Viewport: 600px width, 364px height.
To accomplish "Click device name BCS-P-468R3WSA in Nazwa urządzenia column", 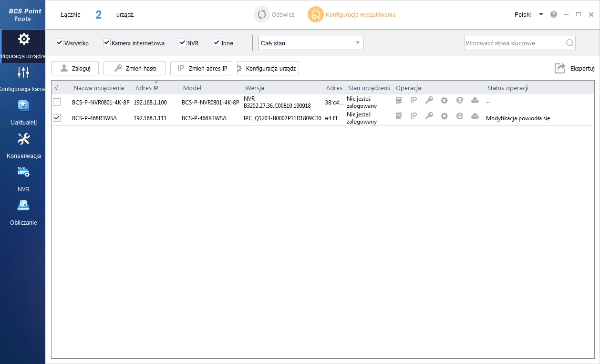I will pyautogui.click(x=94, y=118).
